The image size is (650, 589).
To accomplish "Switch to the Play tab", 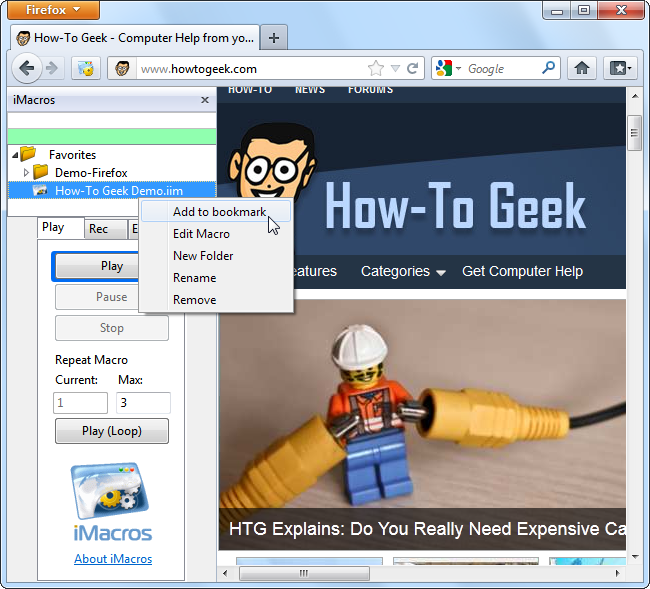I will click(61, 228).
